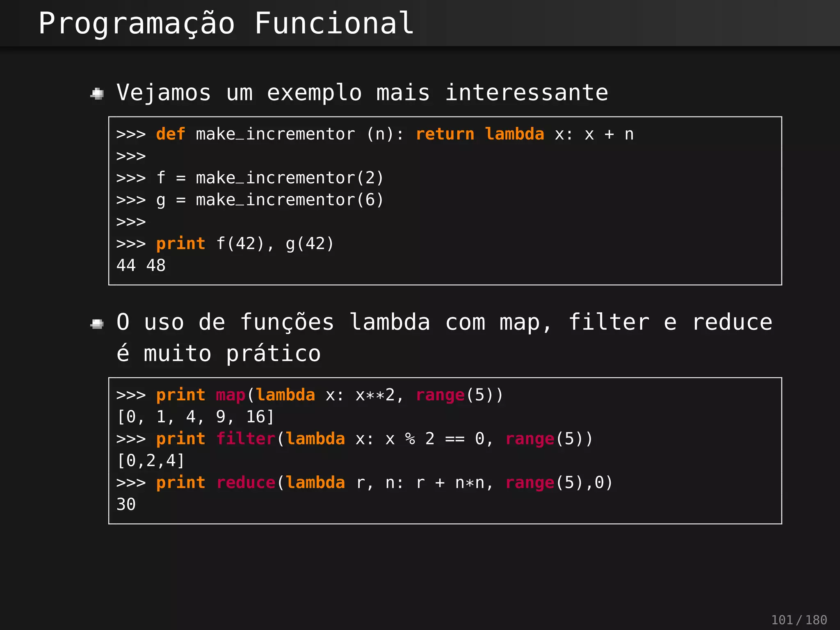Click the output '[0, 1, 4, 9, 16]'
840x630 pixels.
tap(196, 417)
